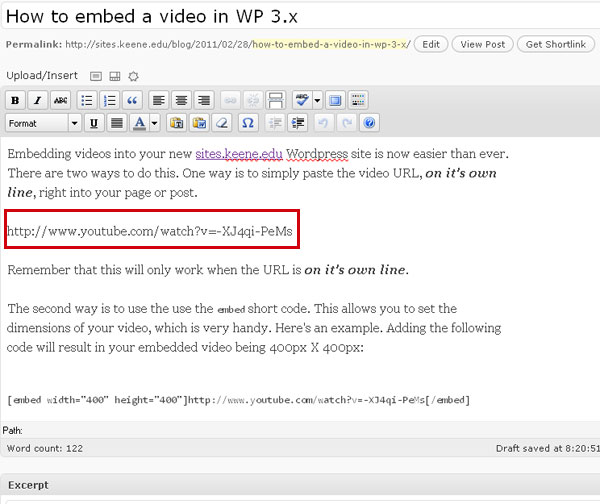Image resolution: width=600 pixels, height=504 pixels.
Task: Open text color picker dropdown arrow
Action: [x=154, y=123]
